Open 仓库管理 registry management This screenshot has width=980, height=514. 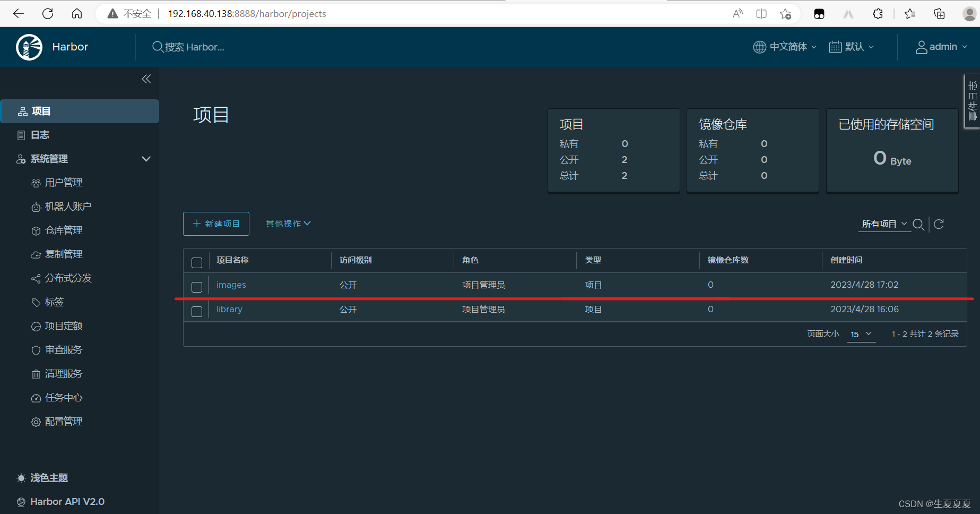64,230
